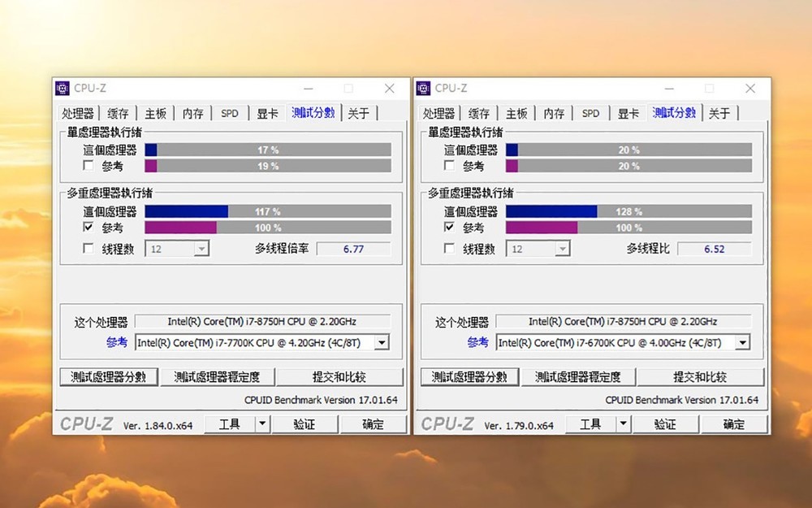The image size is (812, 508).
Task: Switch to 主板 tab in right window
Action: (x=516, y=113)
